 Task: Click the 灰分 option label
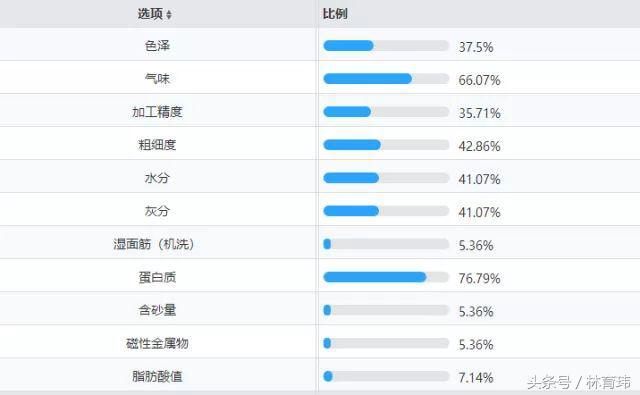[x=157, y=211]
